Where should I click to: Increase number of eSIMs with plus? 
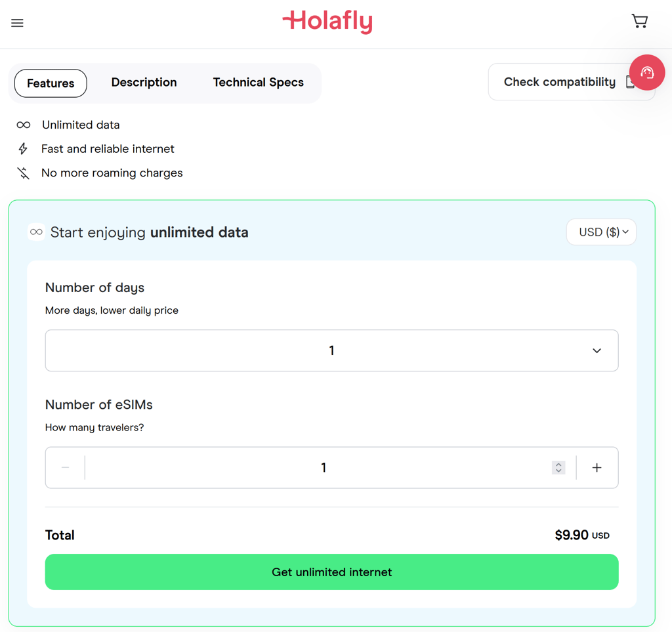click(x=597, y=467)
